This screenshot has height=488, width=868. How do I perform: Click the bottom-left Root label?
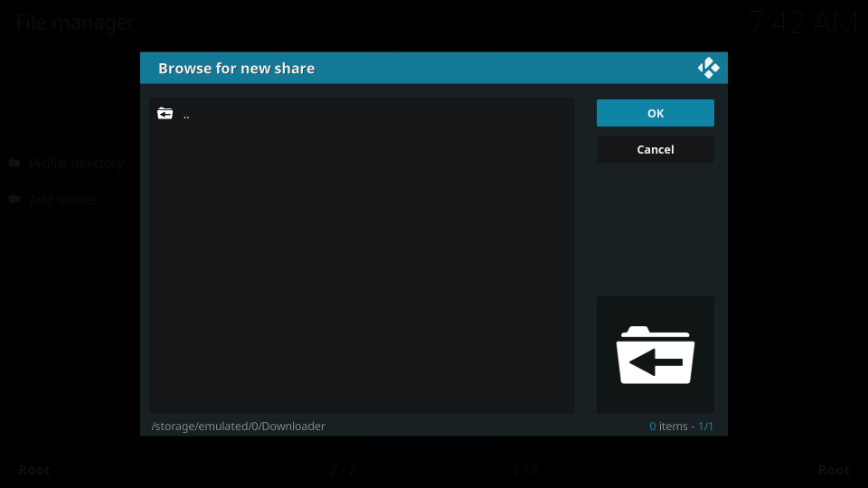click(34, 470)
